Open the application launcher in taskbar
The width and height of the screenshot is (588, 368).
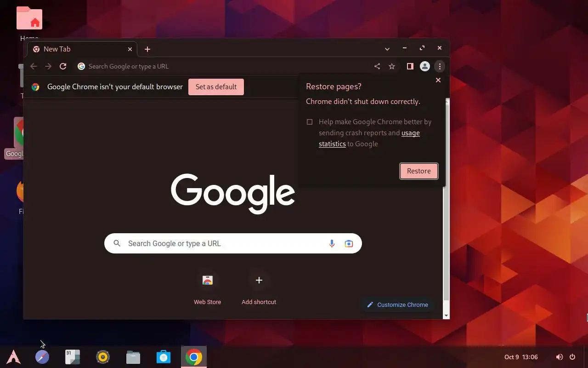point(13,357)
